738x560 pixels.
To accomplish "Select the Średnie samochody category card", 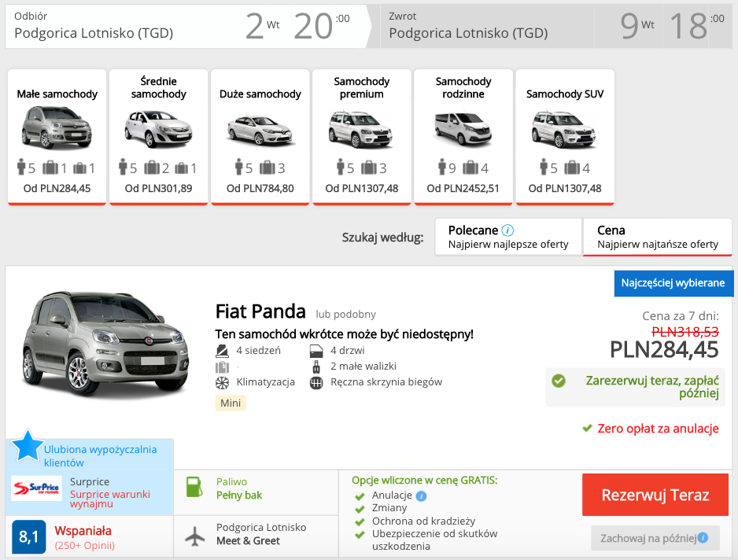I will coord(159,137).
